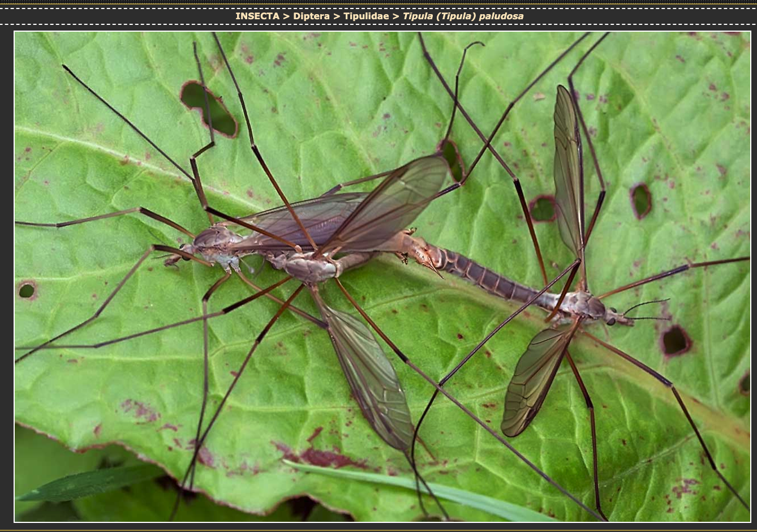Click the large elongated hole in upper-left leaf
The image size is (757, 532).
[208, 109]
